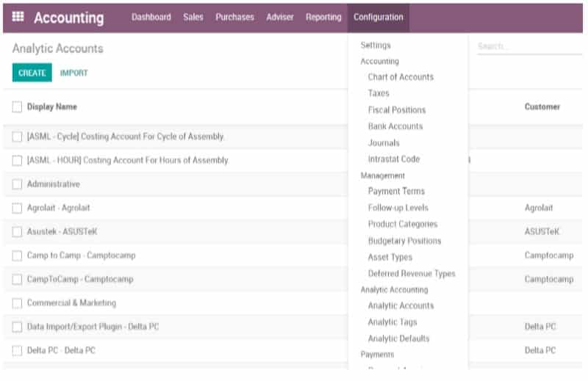The image size is (588, 381).
Task: Check the Agrolait - Agrolait row
Action: [17, 208]
